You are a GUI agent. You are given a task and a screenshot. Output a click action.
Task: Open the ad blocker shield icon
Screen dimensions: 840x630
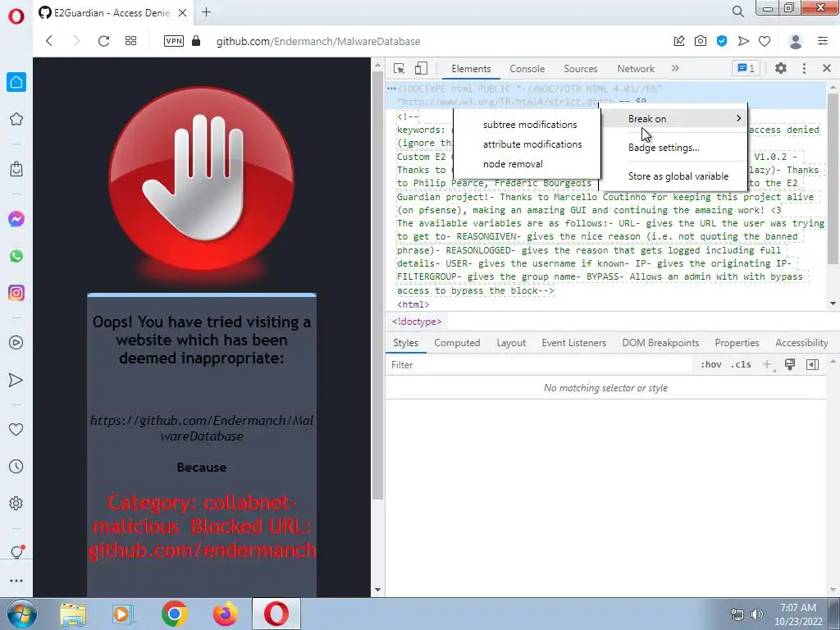[x=722, y=41]
